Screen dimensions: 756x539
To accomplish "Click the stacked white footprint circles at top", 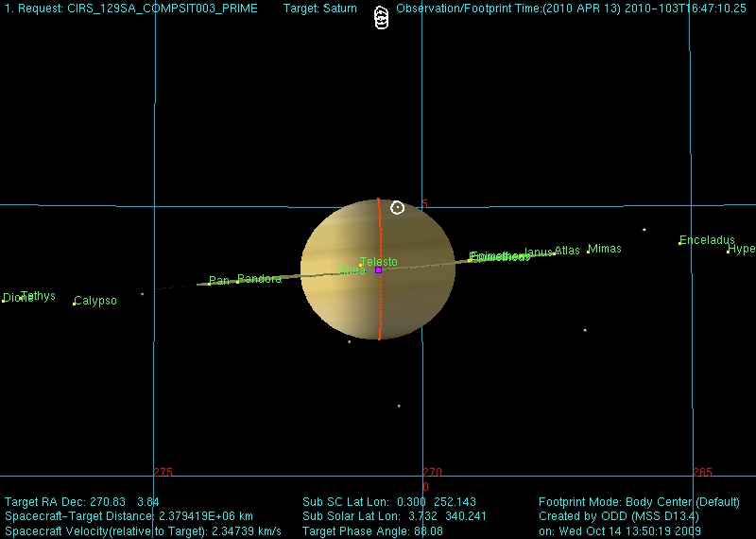I will click(x=380, y=18).
